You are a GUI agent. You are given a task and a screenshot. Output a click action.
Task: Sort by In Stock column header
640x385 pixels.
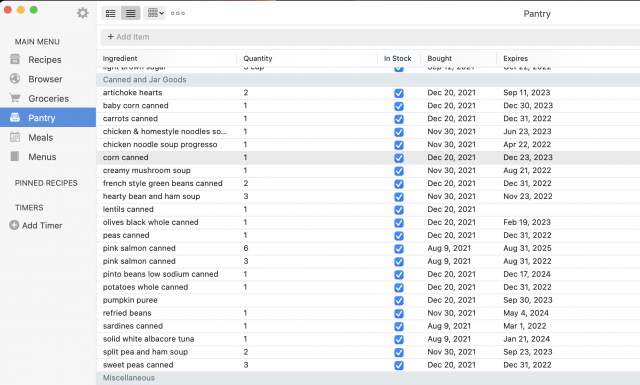(398, 58)
